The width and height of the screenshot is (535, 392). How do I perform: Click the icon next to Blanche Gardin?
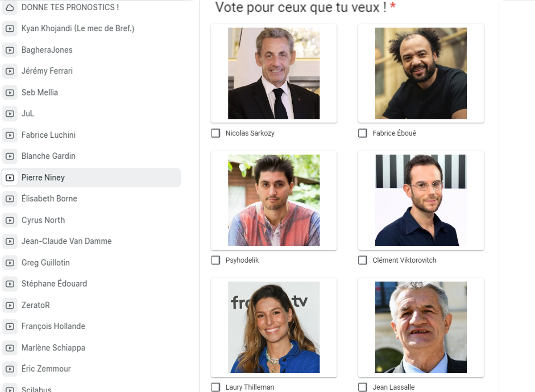tap(10, 157)
